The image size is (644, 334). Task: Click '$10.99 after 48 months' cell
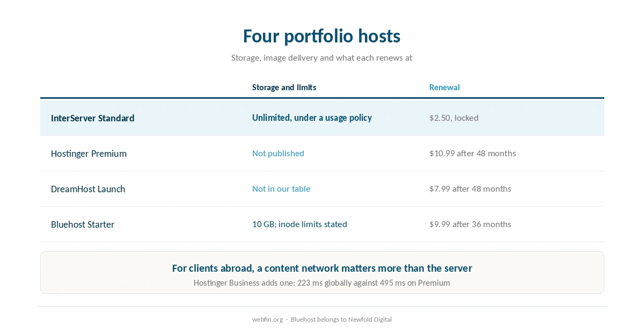tap(472, 154)
